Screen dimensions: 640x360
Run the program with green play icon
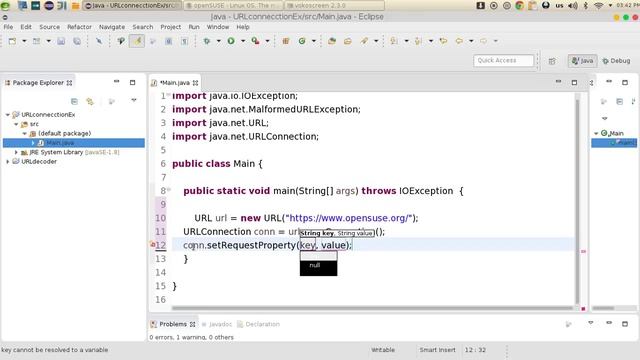pyautogui.click(x=231, y=41)
